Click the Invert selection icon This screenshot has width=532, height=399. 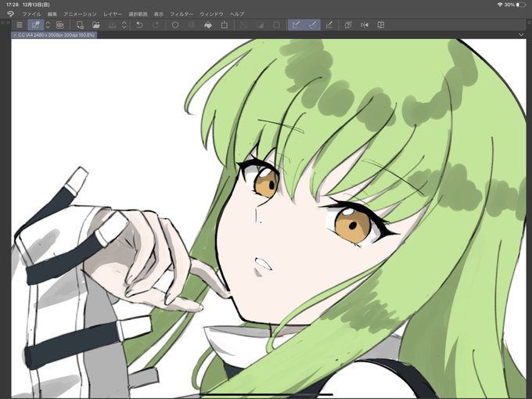coord(260,25)
